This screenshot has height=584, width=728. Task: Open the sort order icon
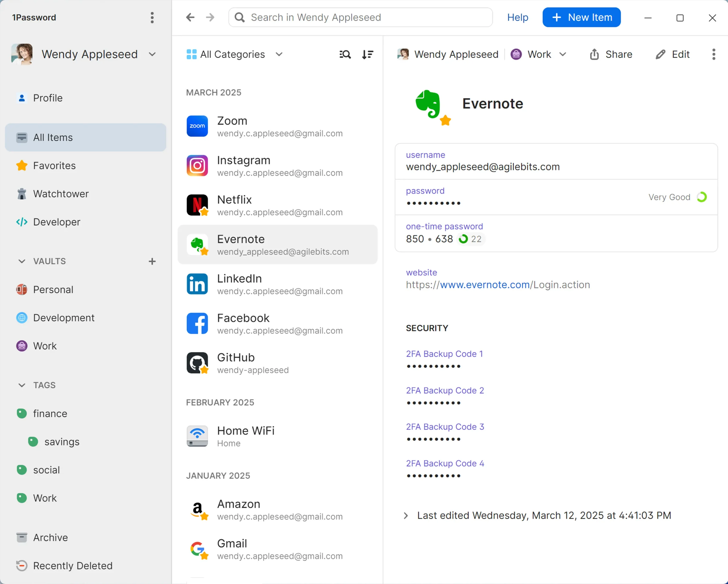tap(368, 54)
